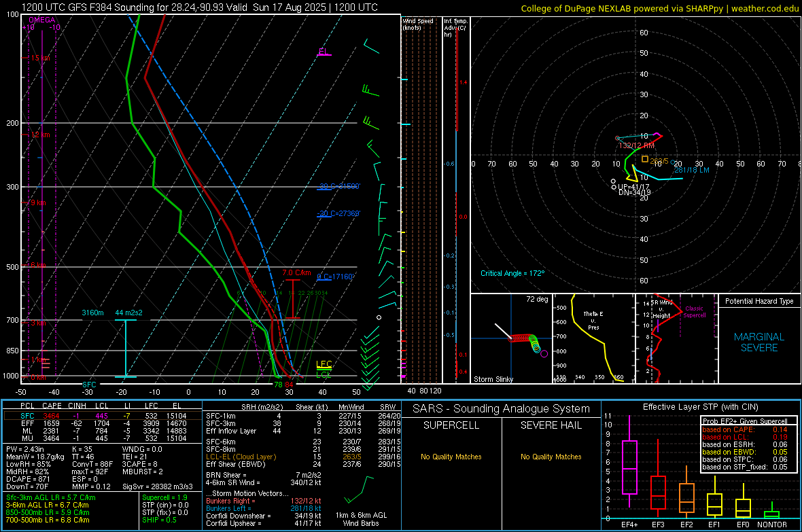Click the Bunkers Left = 281/18 kt line
This screenshot has width=802, height=532.
click(264, 508)
